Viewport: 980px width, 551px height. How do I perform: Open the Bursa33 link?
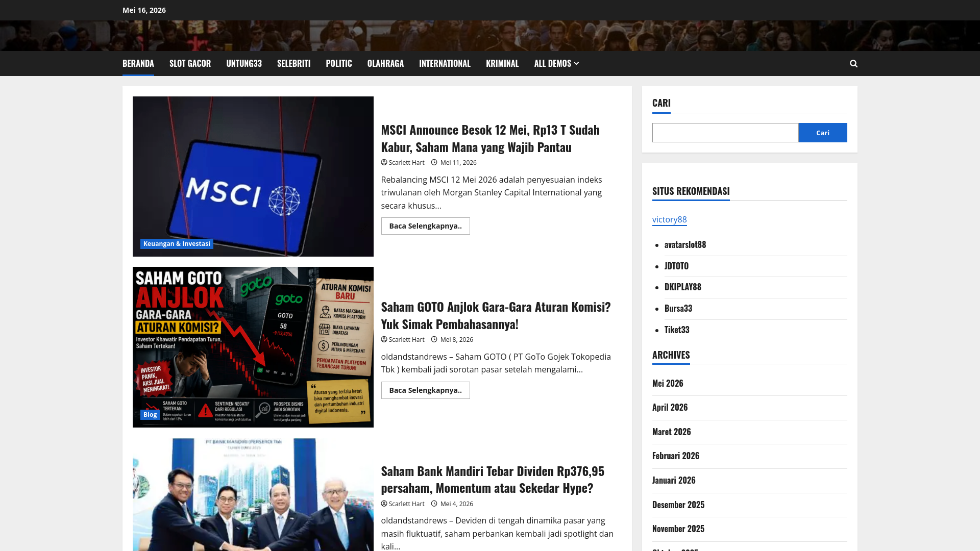[x=678, y=309]
